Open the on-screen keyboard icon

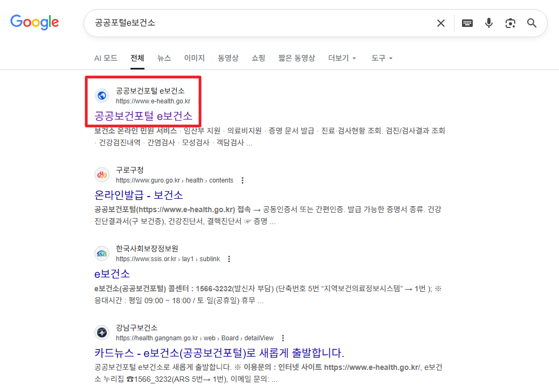[467, 23]
